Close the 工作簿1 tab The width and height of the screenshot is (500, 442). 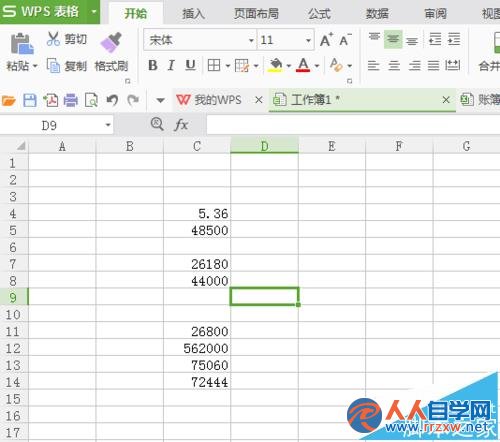pyautogui.click(x=446, y=100)
